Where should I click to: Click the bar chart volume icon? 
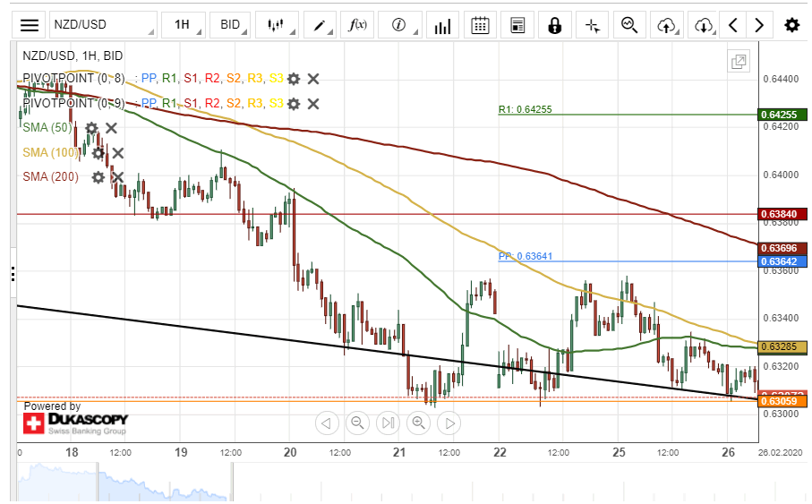pyautogui.click(x=443, y=25)
